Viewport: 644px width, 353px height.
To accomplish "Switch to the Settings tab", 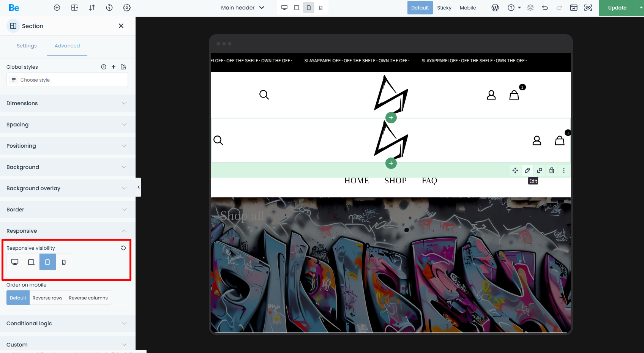I will 27,46.
